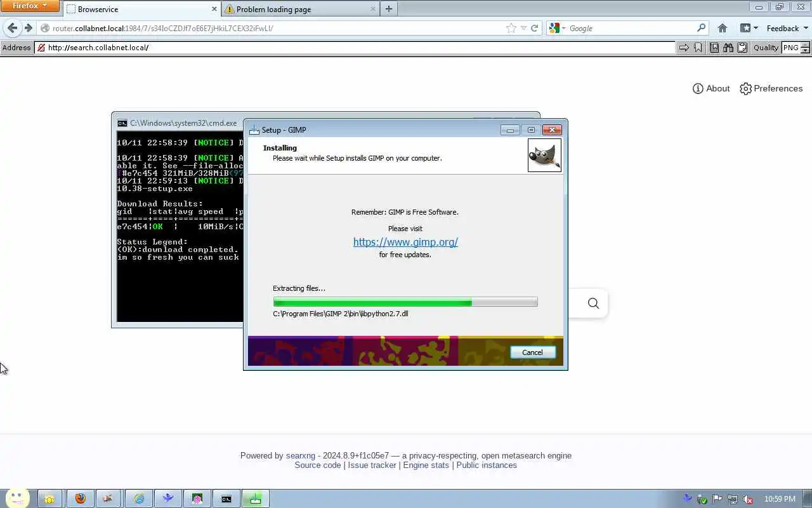
Task: Open the Firefox menu button
Action: 30,6
